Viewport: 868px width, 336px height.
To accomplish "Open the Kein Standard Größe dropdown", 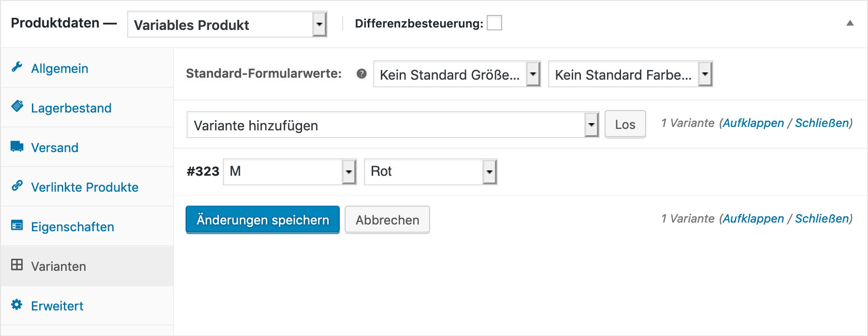I will (x=457, y=74).
